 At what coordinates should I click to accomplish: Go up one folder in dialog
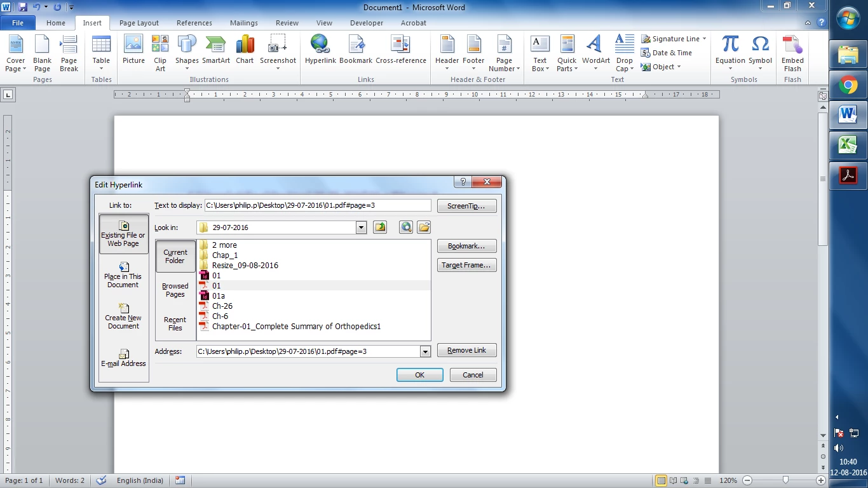tap(380, 227)
